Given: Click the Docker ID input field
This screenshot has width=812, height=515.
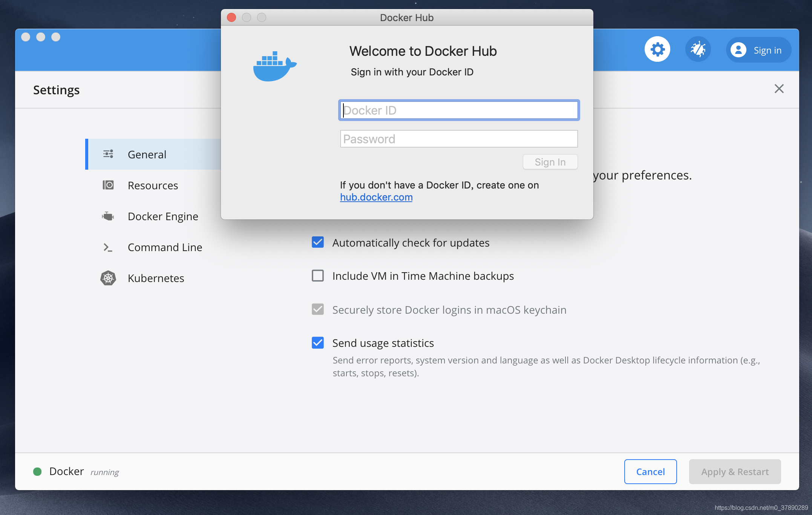Looking at the screenshot, I should pos(458,110).
